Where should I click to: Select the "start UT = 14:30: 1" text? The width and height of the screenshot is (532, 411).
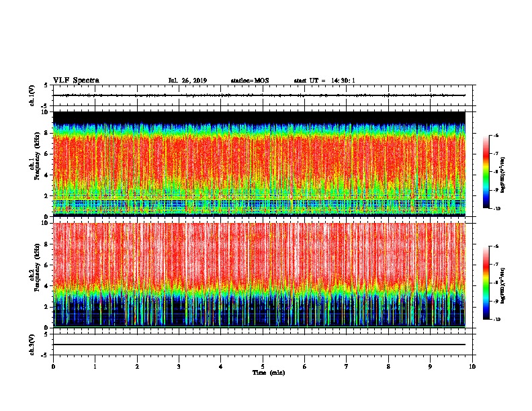point(324,81)
